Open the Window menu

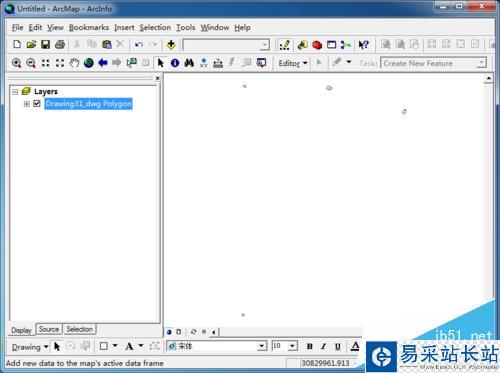[x=215, y=28]
